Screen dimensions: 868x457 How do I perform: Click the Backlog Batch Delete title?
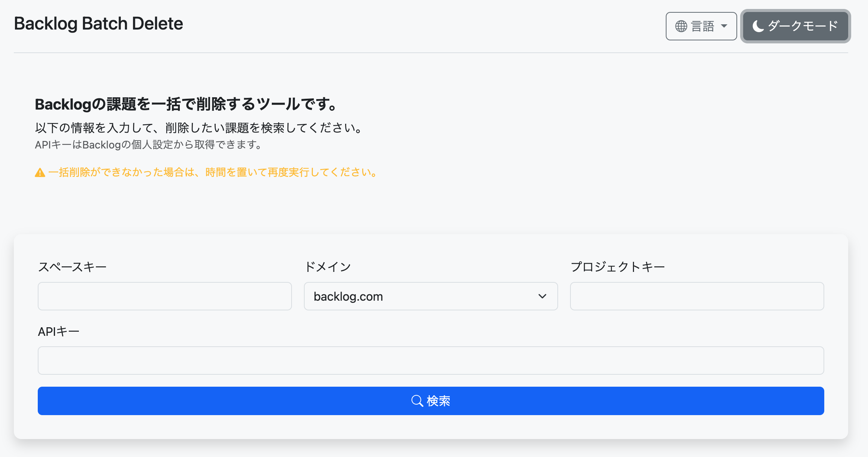(98, 24)
